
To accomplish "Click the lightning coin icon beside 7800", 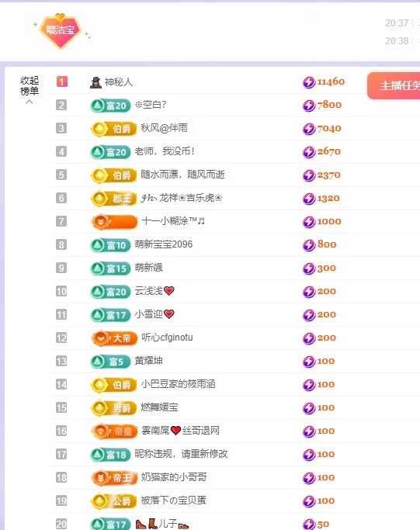I will pyautogui.click(x=309, y=106).
